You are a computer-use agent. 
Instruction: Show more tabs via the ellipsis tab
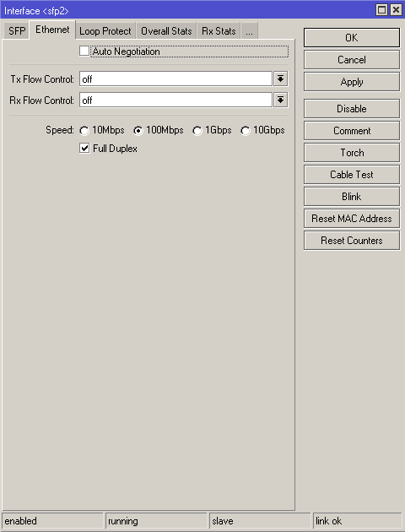pos(250,31)
